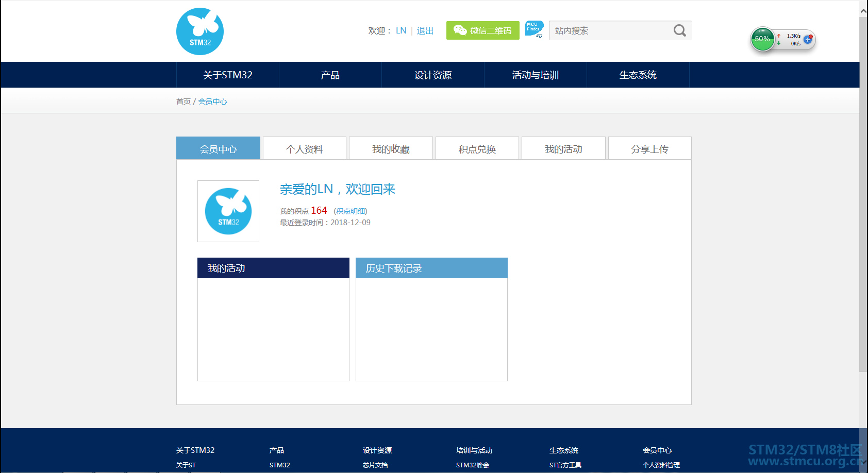Click footer heading 关于STM32
Viewport: 868px width, 473px height.
195,450
